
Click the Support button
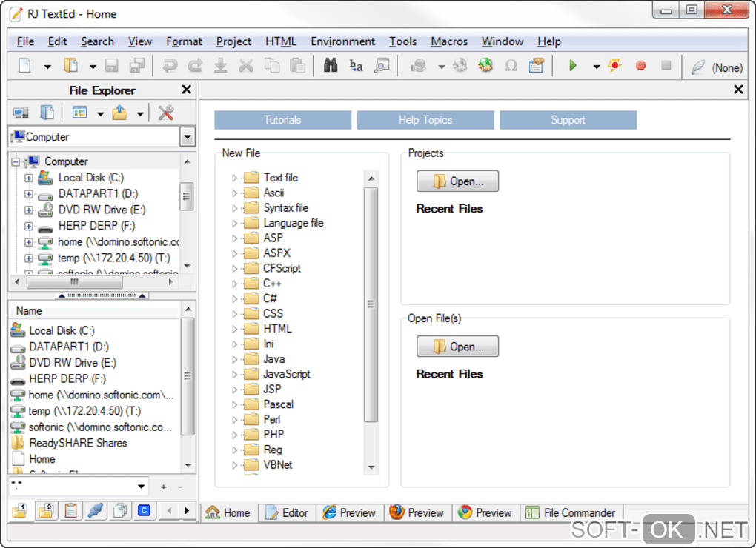[x=568, y=120]
